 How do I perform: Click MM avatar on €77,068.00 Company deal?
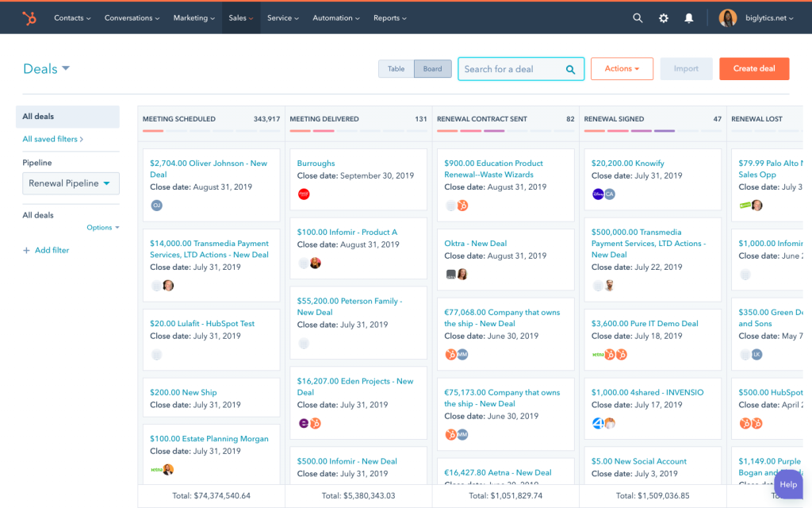(462, 355)
